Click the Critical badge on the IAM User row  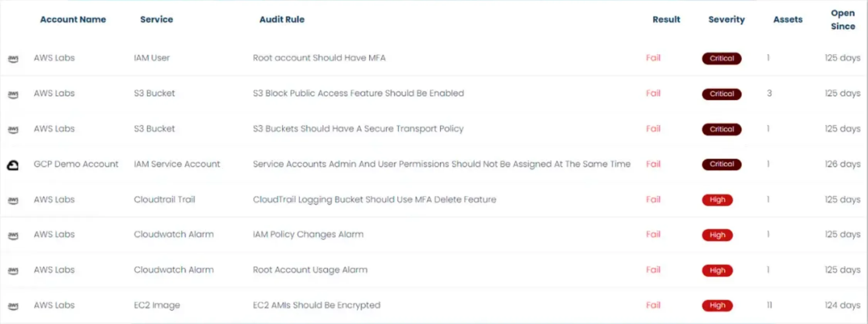pyautogui.click(x=721, y=58)
